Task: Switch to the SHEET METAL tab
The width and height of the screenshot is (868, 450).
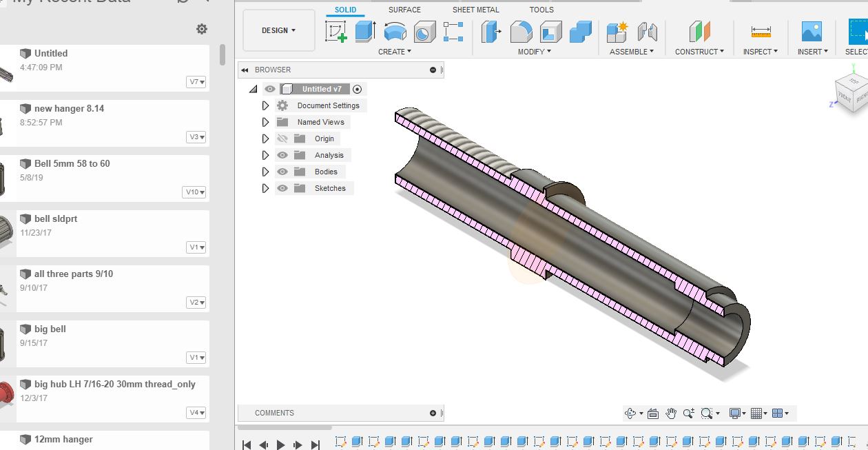Action: (476, 10)
